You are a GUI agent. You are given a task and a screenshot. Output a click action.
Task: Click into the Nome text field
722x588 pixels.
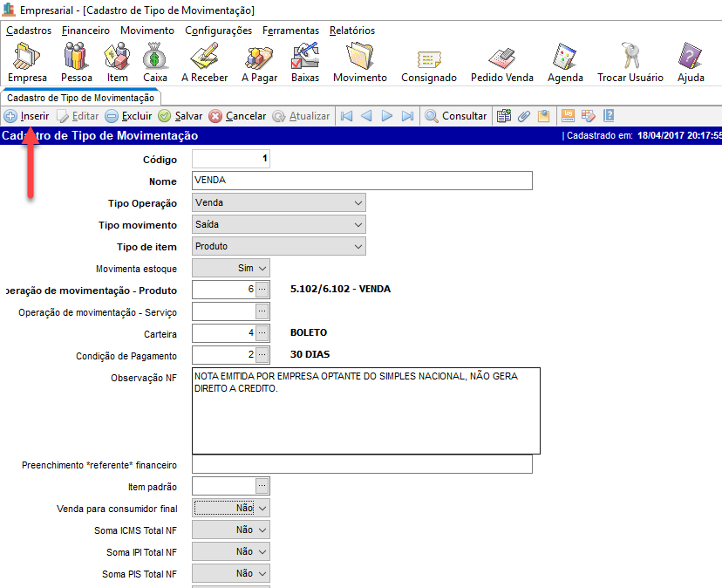pos(361,181)
